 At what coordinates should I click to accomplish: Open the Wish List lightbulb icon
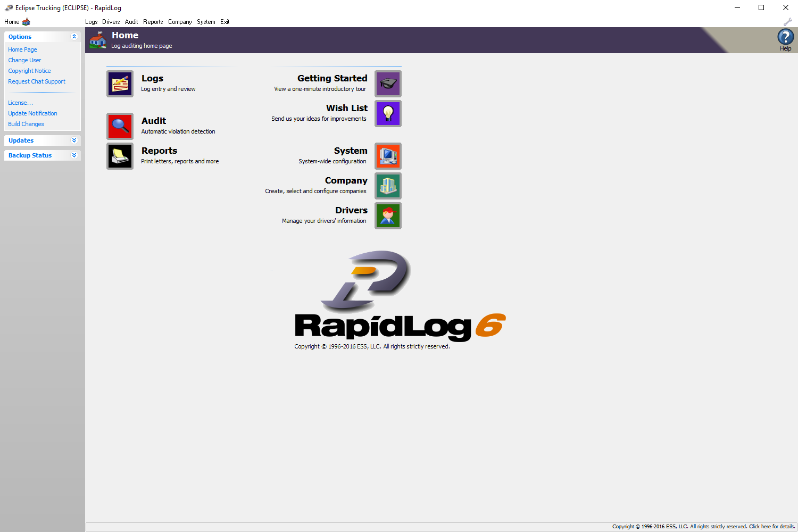[x=388, y=113]
